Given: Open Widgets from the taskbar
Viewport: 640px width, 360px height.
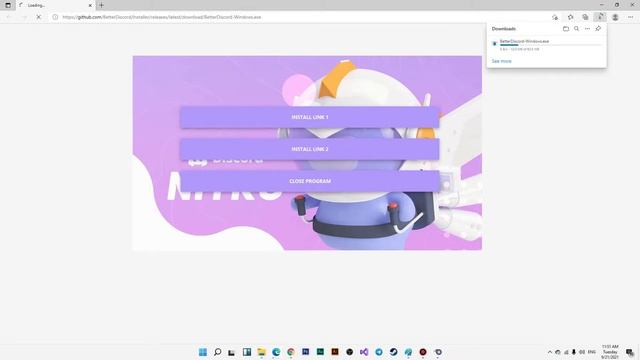Looking at the screenshot, I should coord(247,352).
